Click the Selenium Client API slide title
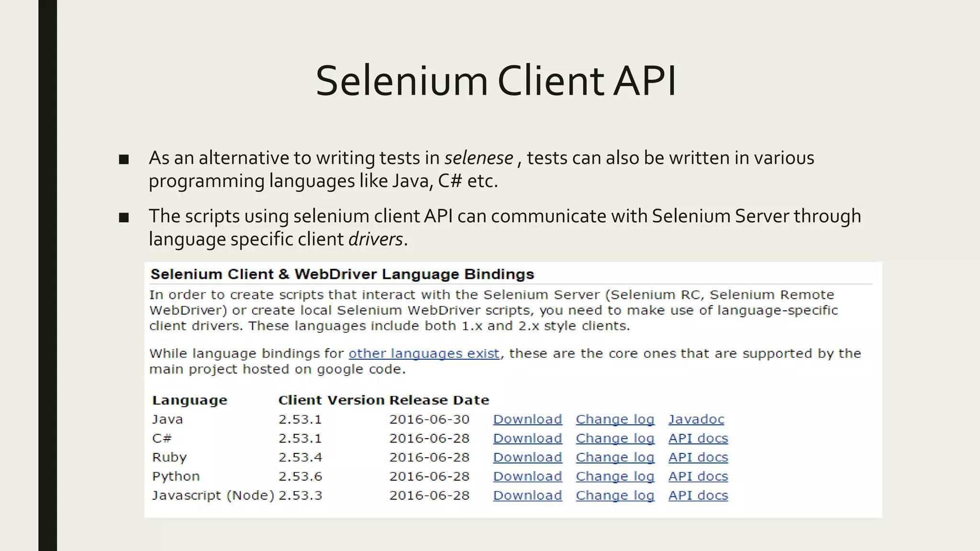Viewport: 980px width, 551px height. pos(496,80)
